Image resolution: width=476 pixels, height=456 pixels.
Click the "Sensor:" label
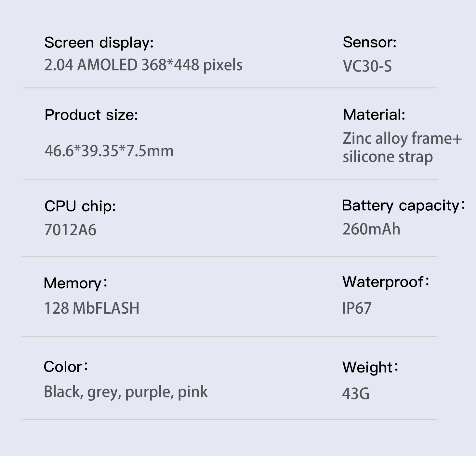[x=369, y=42]
